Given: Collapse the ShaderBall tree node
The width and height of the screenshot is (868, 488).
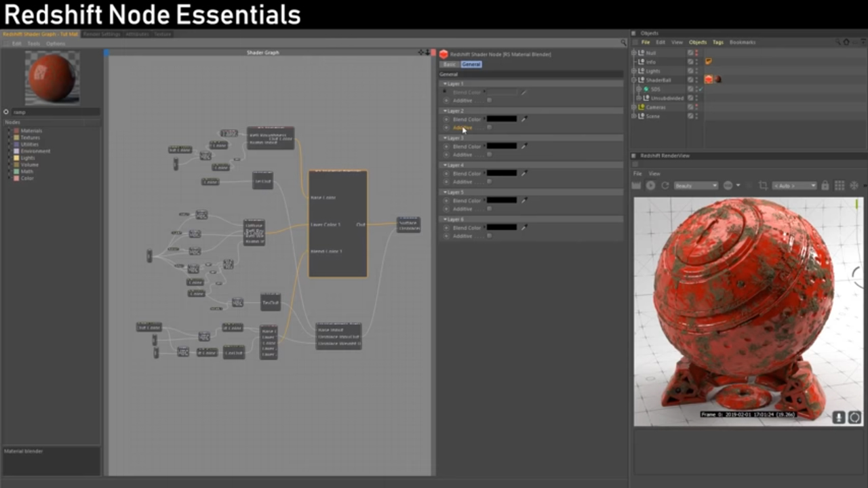Looking at the screenshot, I should 635,80.
